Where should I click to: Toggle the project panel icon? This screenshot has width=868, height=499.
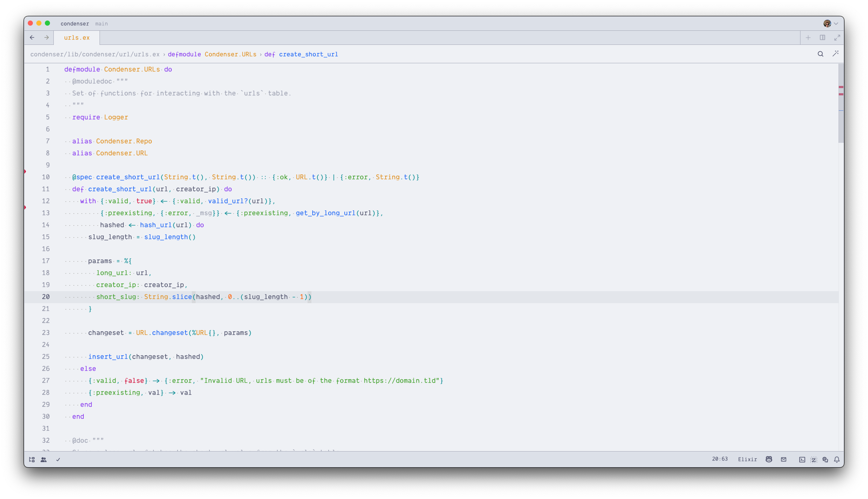(x=32, y=460)
